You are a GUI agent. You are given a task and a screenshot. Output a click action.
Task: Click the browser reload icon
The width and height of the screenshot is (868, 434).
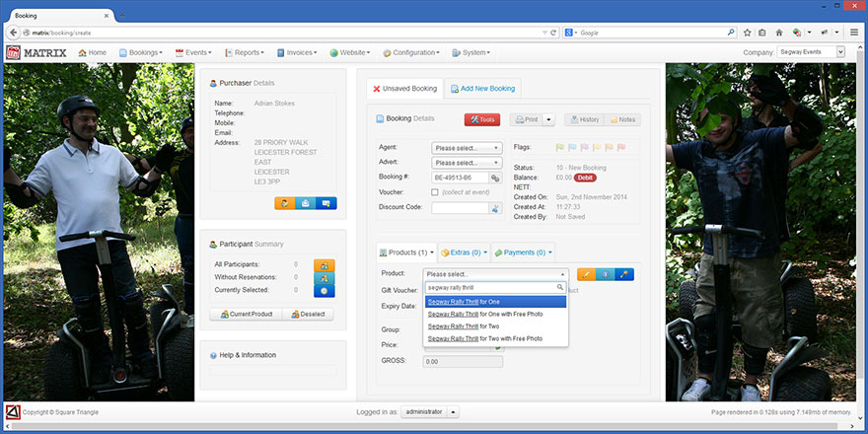pos(553,33)
